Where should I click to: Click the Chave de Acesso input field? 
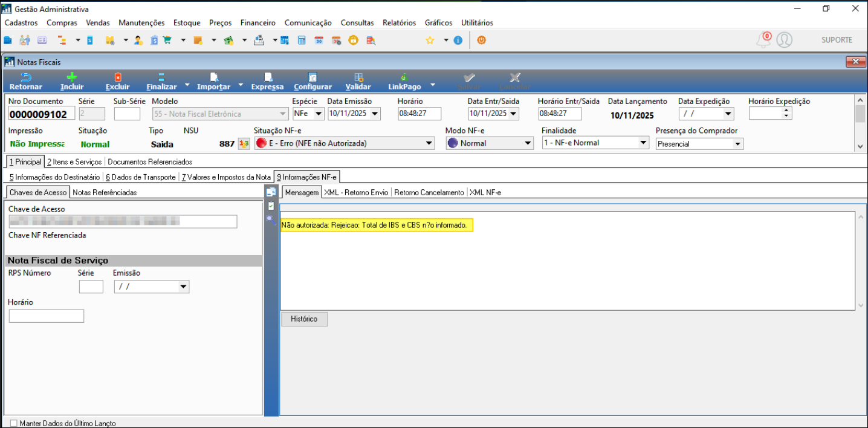123,222
